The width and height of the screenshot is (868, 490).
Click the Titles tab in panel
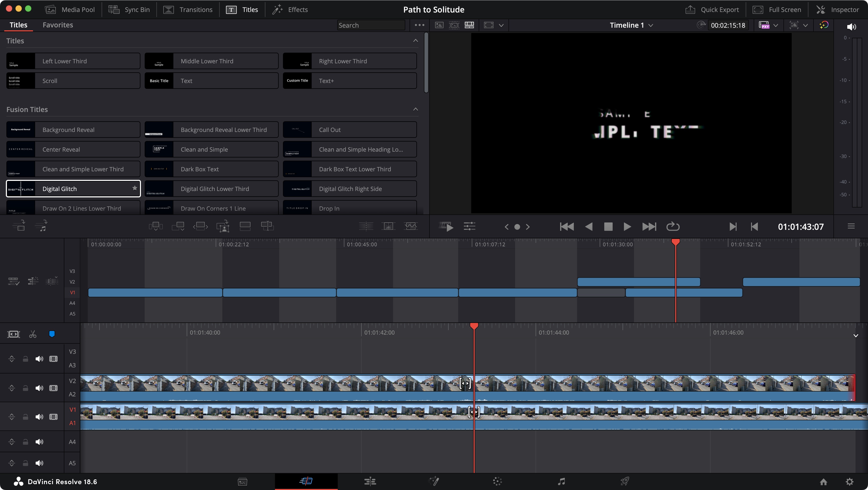(x=18, y=25)
